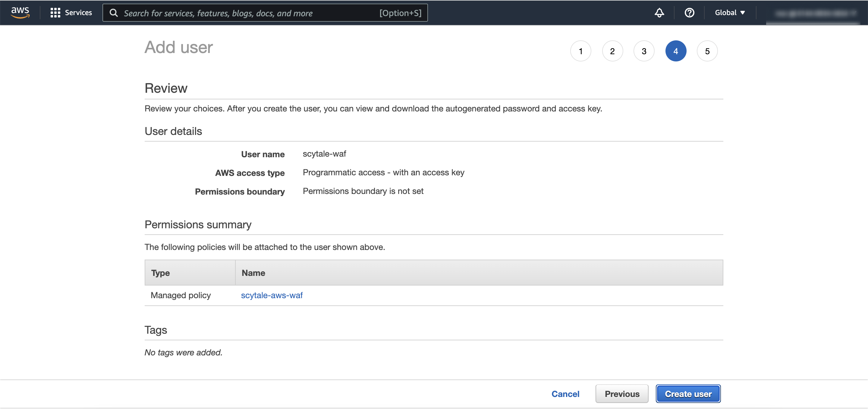Click the search magnifier icon
Viewport: 868px width, 409px height.
[x=114, y=13]
